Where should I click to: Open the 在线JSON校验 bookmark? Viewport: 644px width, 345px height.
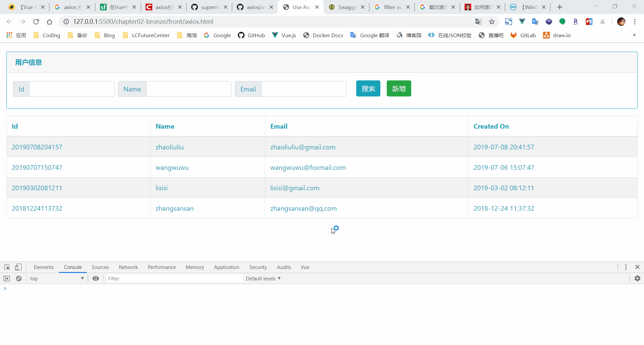[450, 35]
